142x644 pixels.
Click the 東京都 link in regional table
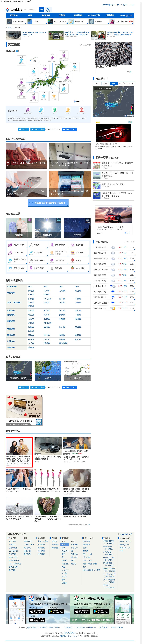click(x=31, y=299)
